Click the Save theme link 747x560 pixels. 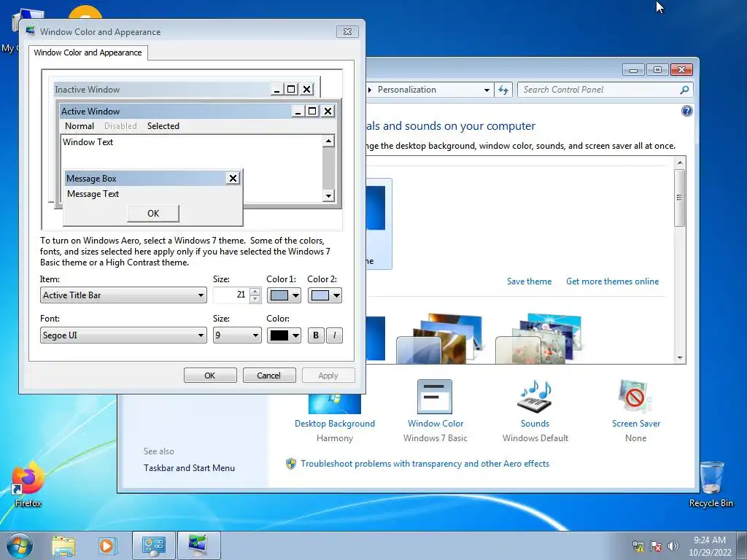pos(530,281)
